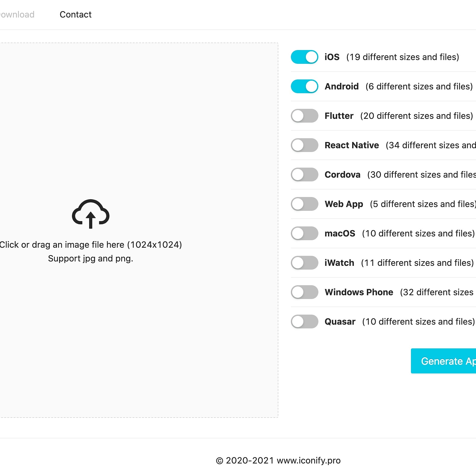Switch on React Native icons
The height and width of the screenshot is (476, 476).
click(x=304, y=145)
